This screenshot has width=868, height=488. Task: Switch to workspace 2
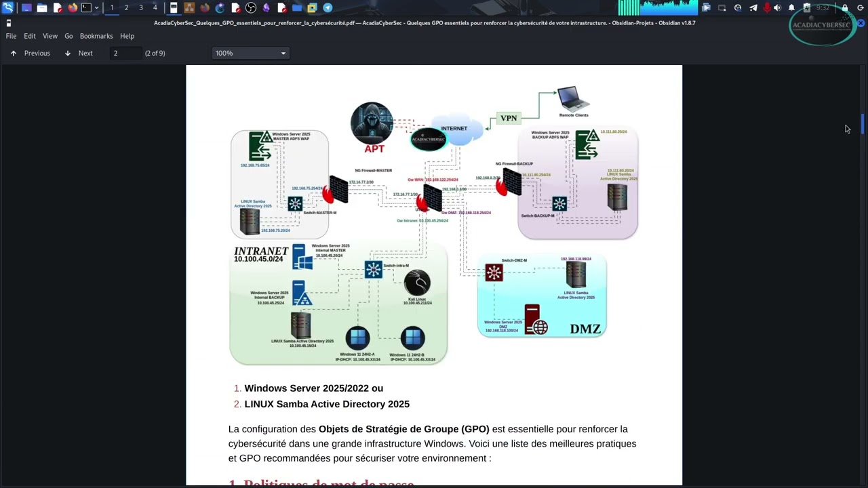click(126, 7)
